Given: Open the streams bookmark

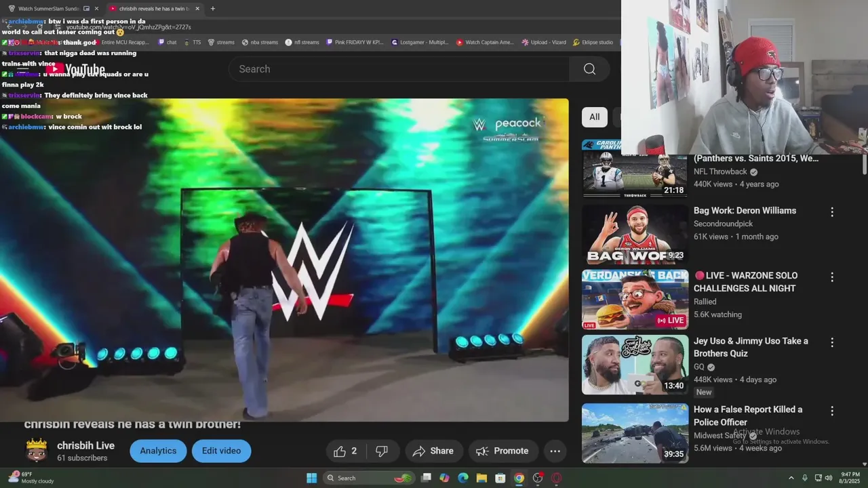Looking at the screenshot, I should coord(221,42).
